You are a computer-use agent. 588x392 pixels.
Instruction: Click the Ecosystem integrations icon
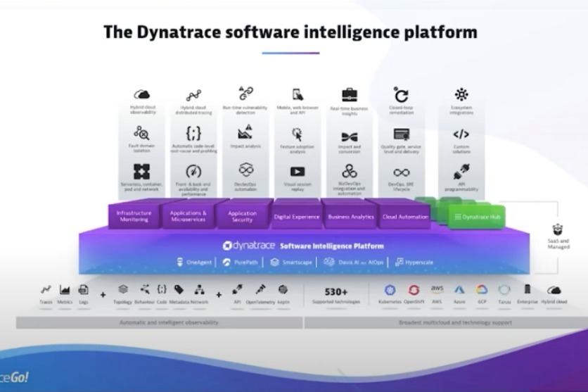[461, 94]
